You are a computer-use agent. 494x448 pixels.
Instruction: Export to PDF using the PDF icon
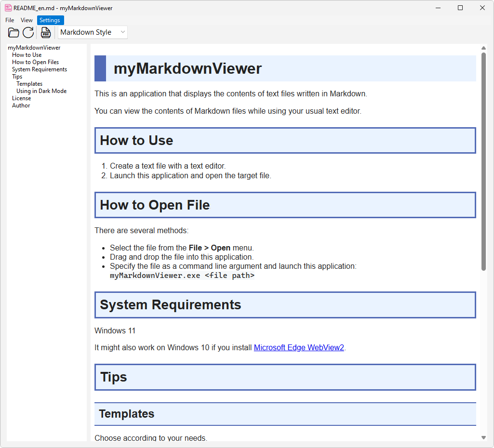46,32
